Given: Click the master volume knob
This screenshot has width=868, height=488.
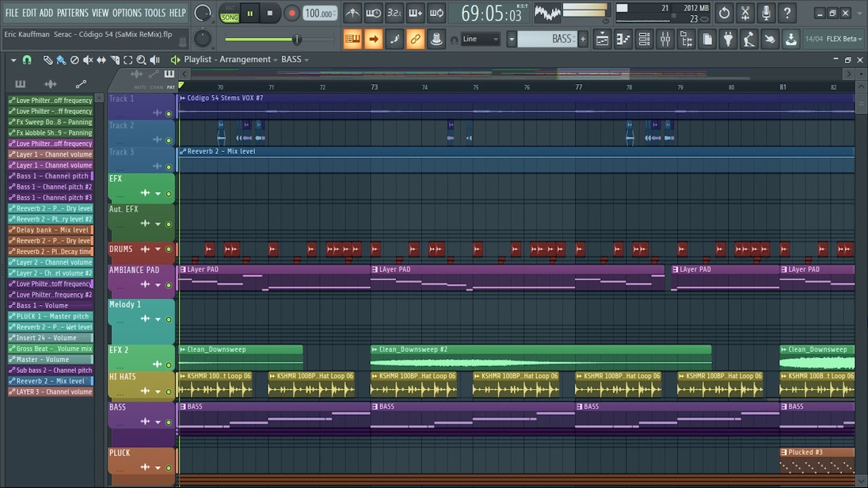Looking at the screenshot, I should (x=203, y=13).
